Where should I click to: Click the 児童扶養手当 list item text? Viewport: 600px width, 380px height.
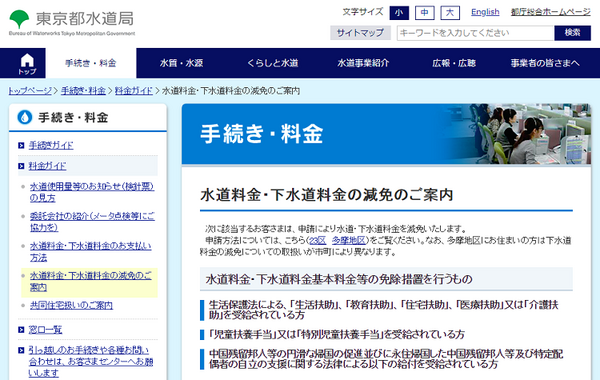(337, 334)
